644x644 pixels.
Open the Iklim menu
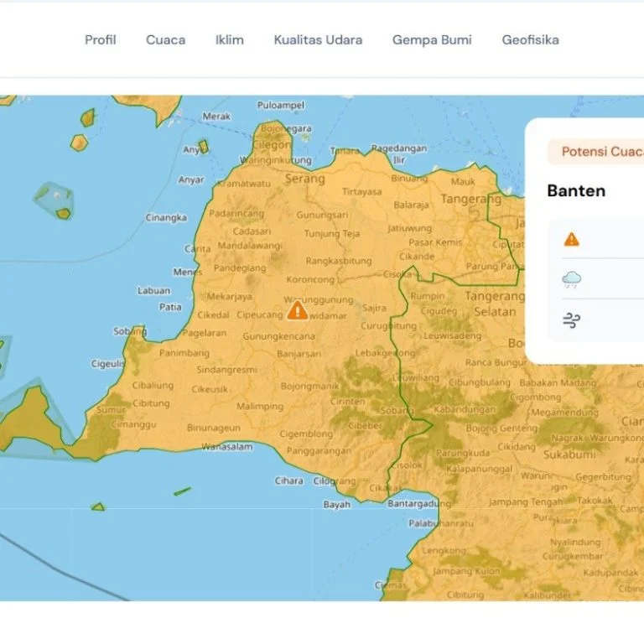click(x=230, y=39)
